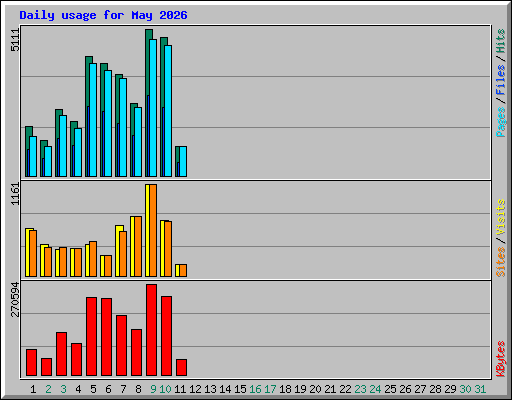This screenshot has height=400, width=512.
Task: Select day label "13"
Action: click(210, 389)
